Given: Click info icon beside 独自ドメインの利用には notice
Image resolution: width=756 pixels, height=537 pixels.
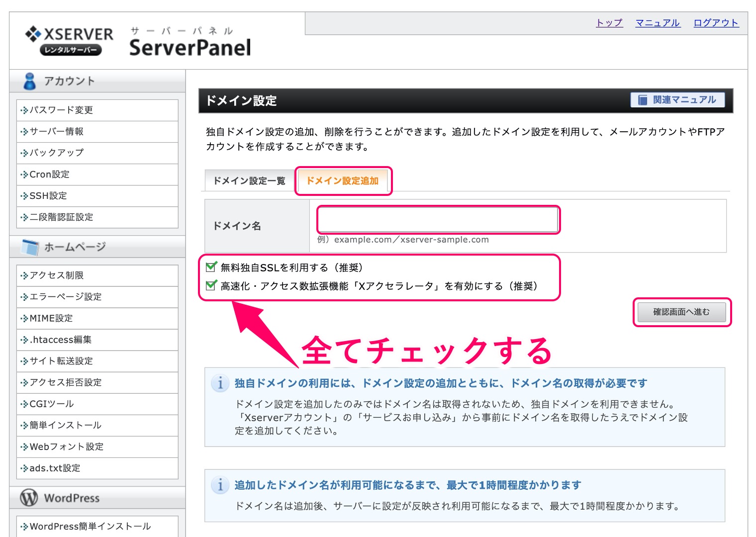Looking at the screenshot, I should [220, 383].
